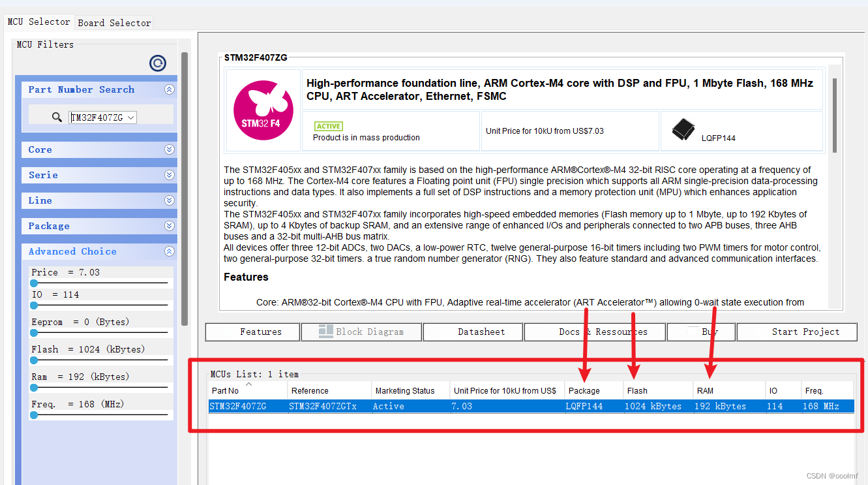
Task: Click the Start Project button
Action: click(797, 332)
